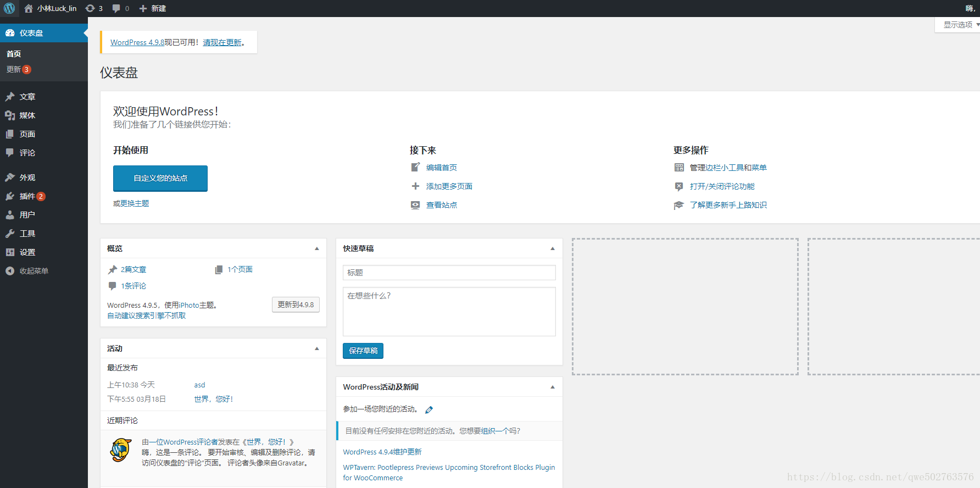Click the widgets icon beside 管理边栏小工具和菜单
This screenshot has width=980, height=488.
679,168
